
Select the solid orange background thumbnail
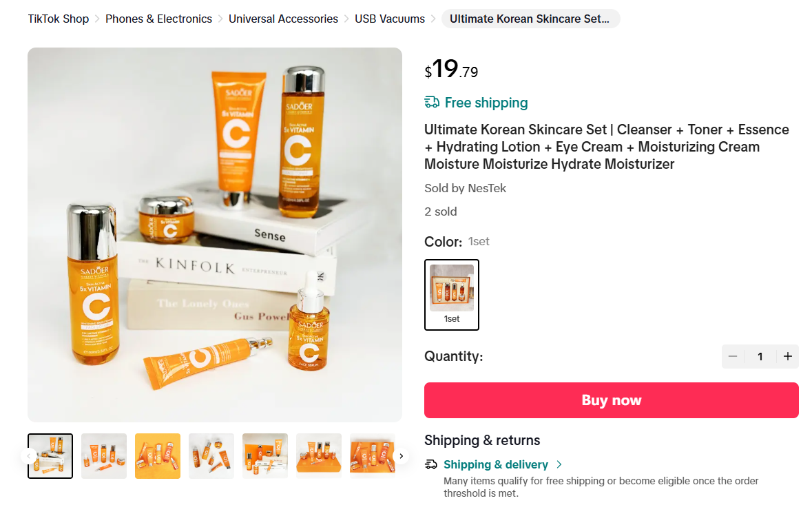coord(158,456)
